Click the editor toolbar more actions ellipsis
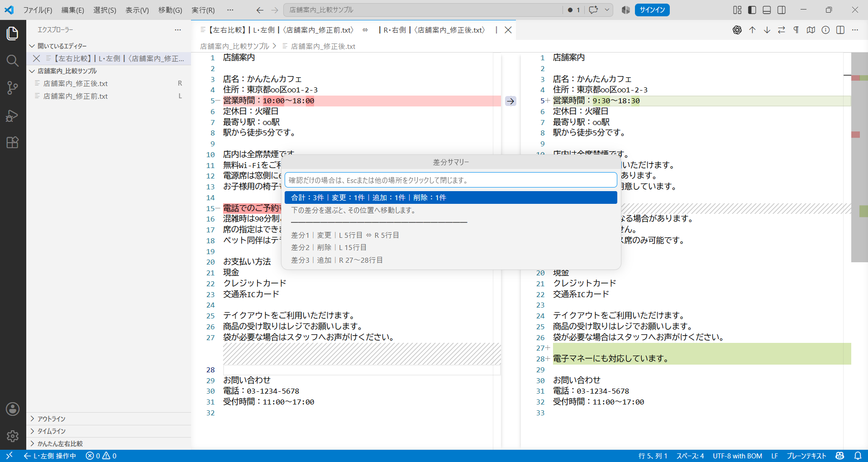Viewport: 868px width, 462px height. [x=855, y=30]
